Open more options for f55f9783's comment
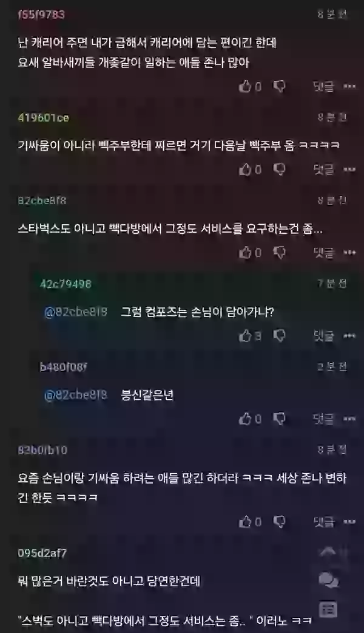 [x=349, y=86]
